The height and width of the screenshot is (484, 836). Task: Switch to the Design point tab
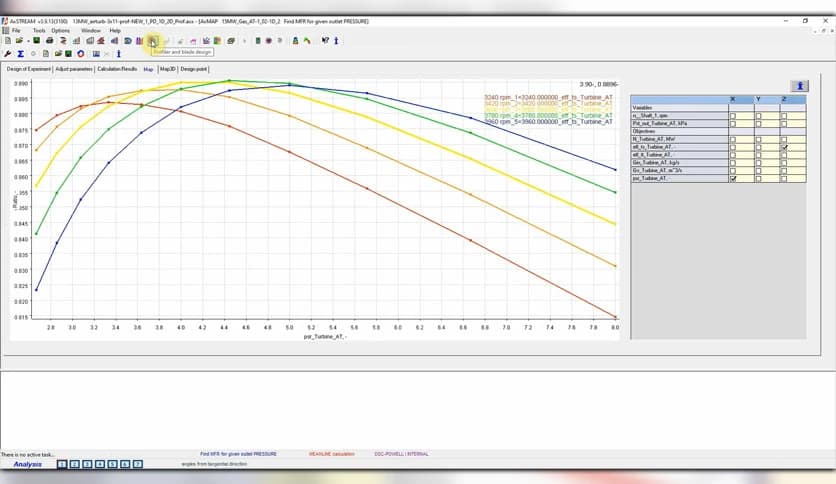tap(194, 69)
